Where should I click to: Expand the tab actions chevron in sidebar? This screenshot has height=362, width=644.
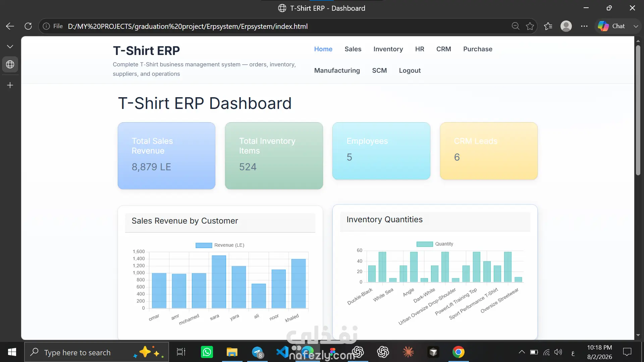(10, 47)
